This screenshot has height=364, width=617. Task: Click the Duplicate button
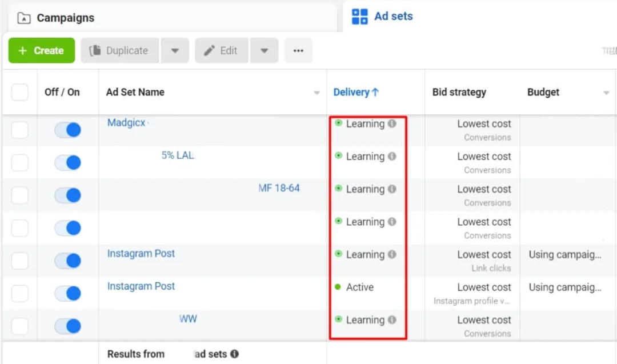[120, 50]
